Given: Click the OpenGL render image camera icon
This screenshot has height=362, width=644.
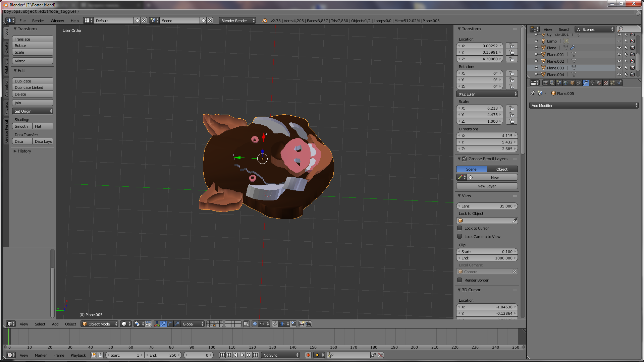Looking at the screenshot, I should click(x=302, y=324).
